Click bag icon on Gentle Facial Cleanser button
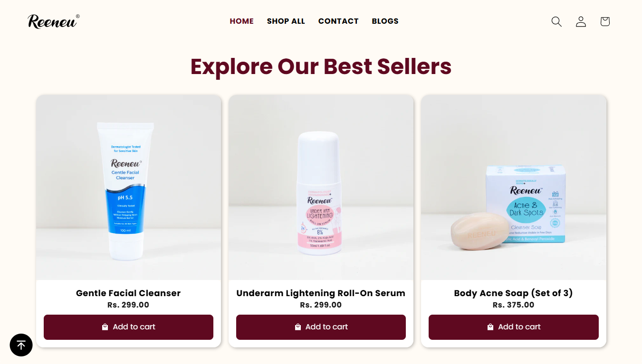Screen dimensions: 642x364 105,327
